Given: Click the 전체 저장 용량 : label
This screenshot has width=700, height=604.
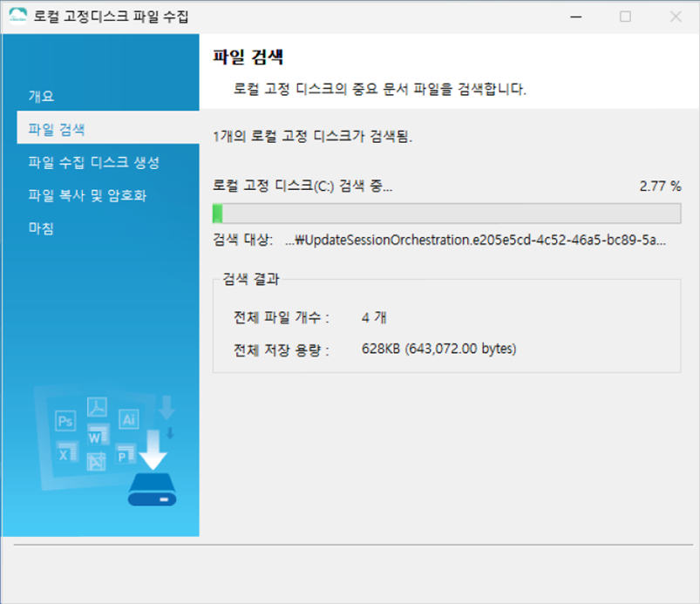Looking at the screenshot, I should point(282,350).
